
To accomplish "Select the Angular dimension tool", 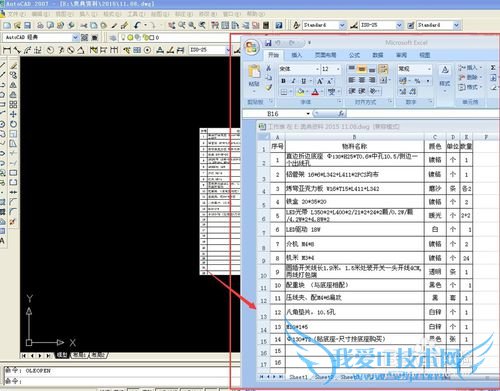I will (81, 50).
